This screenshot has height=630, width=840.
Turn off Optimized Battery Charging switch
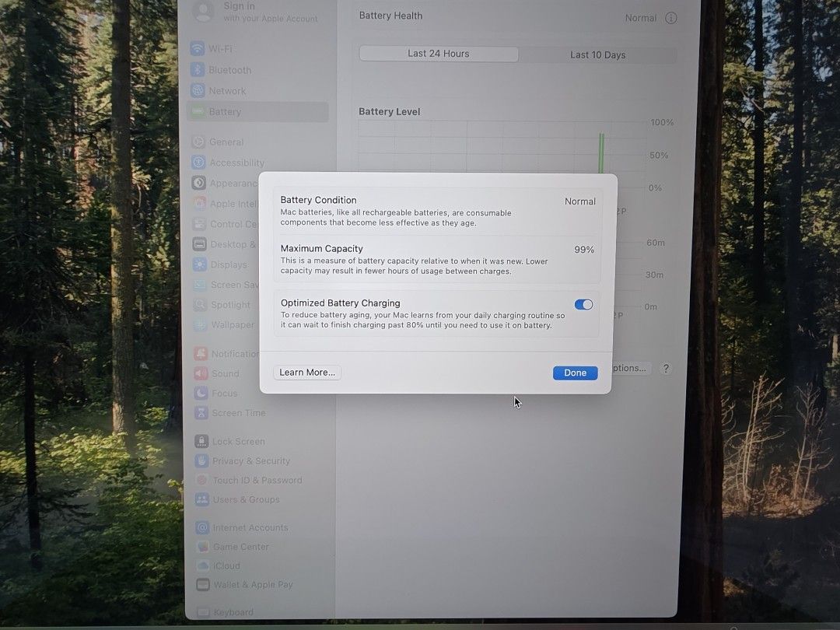coord(583,305)
